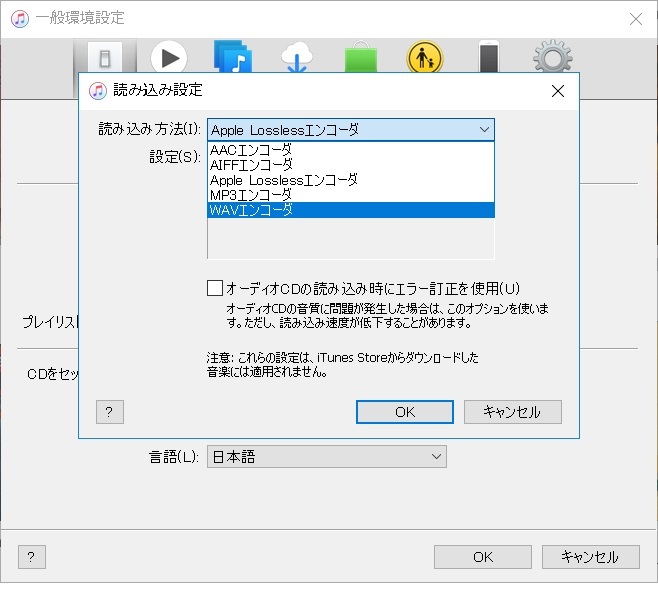Click キャンセル in the 一般環境設定 window
The width and height of the screenshot is (658, 594).
(590, 557)
